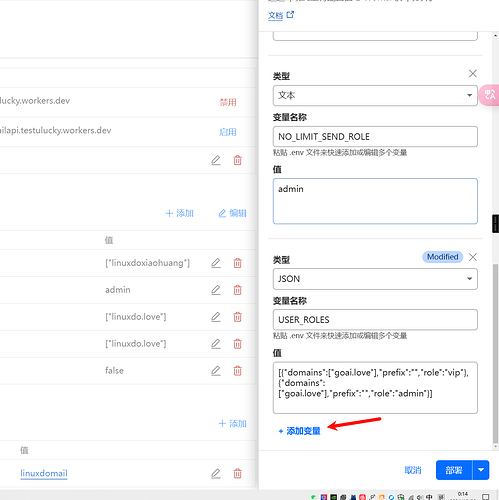Click the pink translate floating icon
The height and width of the screenshot is (500, 499).
click(489, 95)
